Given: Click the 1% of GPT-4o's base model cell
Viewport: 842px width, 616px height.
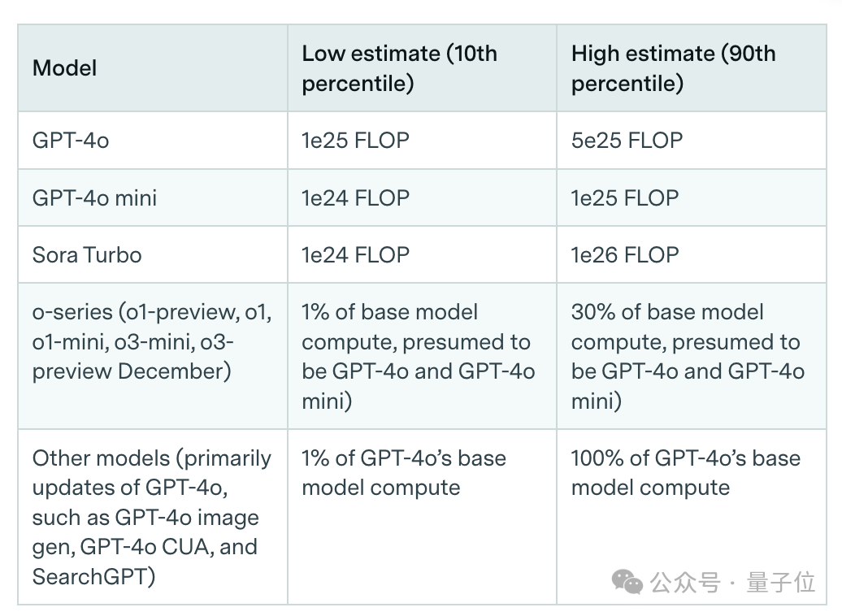Looking at the screenshot, I should pyautogui.click(x=404, y=472).
